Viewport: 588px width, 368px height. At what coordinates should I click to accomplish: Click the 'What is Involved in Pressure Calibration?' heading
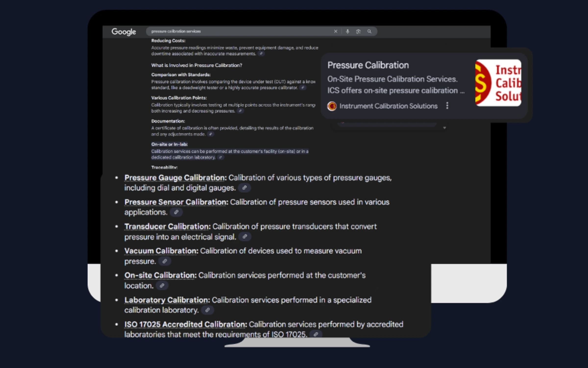pyautogui.click(x=196, y=65)
